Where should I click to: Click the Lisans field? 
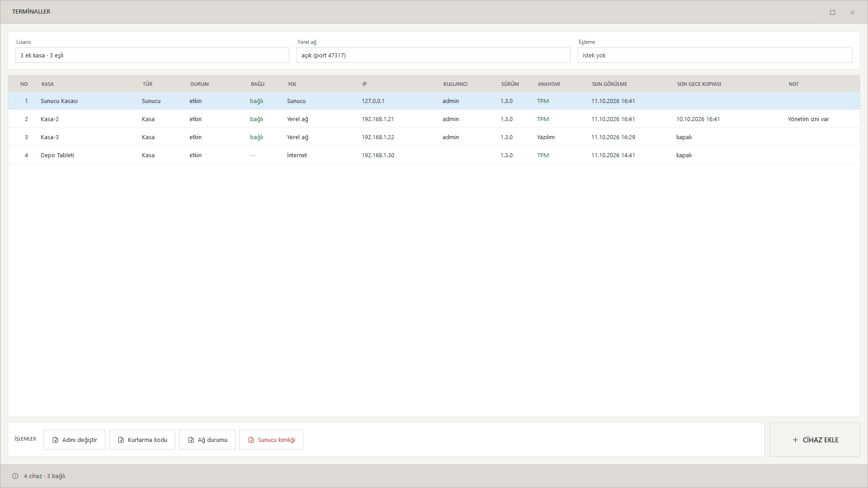pyautogui.click(x=152, y=55)
